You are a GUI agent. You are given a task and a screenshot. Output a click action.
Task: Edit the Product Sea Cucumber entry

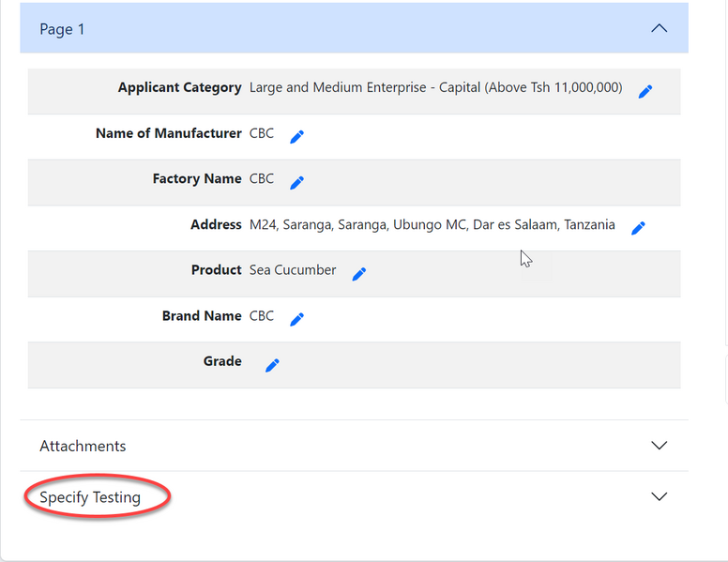(x=358, y=274)
